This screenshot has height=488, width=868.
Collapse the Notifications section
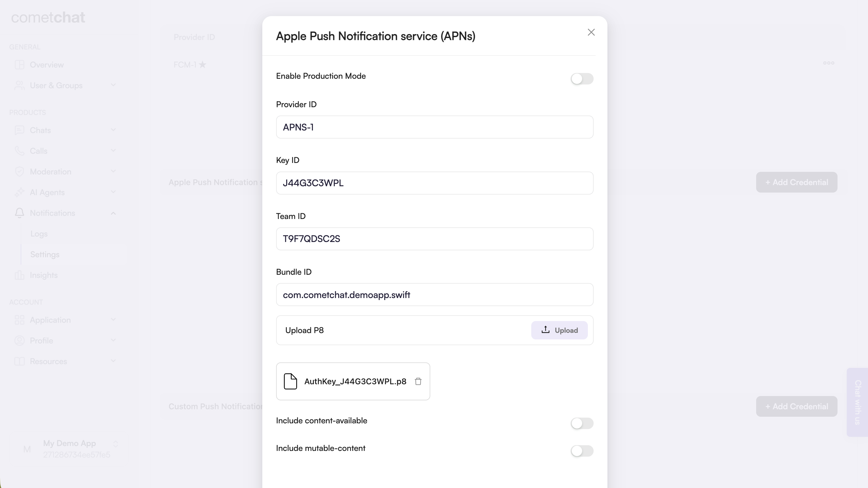114,213
